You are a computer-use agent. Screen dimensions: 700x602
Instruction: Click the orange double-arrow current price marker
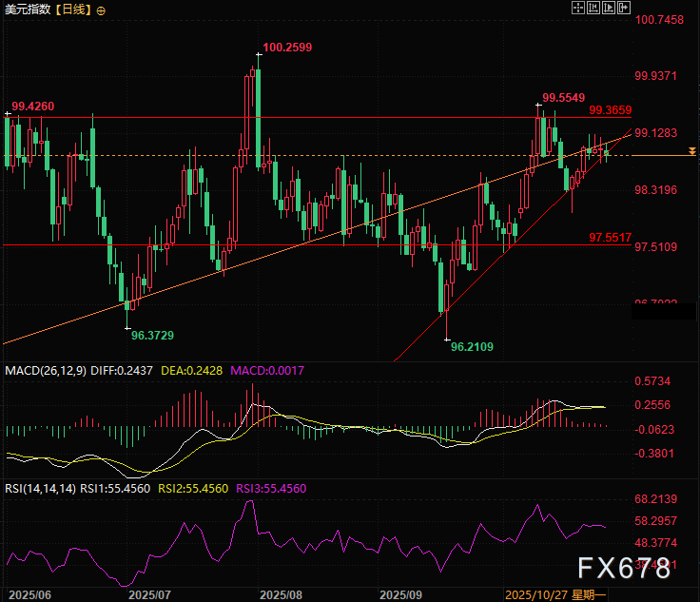click(692, 152)
